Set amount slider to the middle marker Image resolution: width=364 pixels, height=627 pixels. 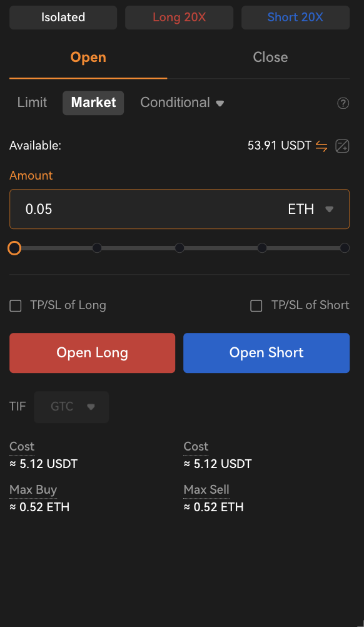(179, 248)
